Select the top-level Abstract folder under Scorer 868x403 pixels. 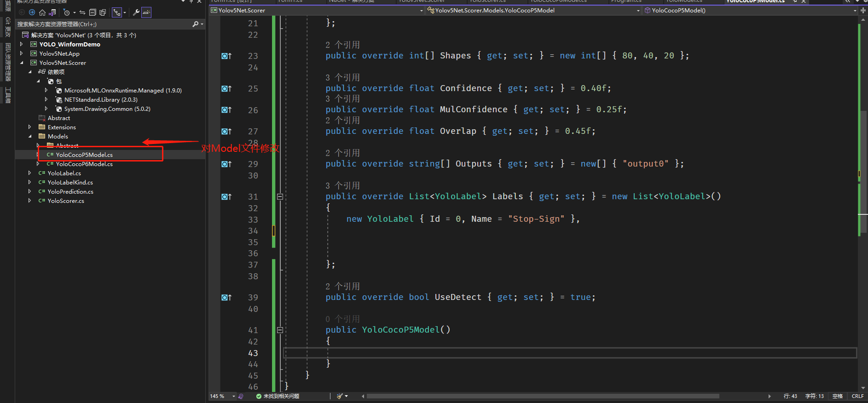point(59,118)
